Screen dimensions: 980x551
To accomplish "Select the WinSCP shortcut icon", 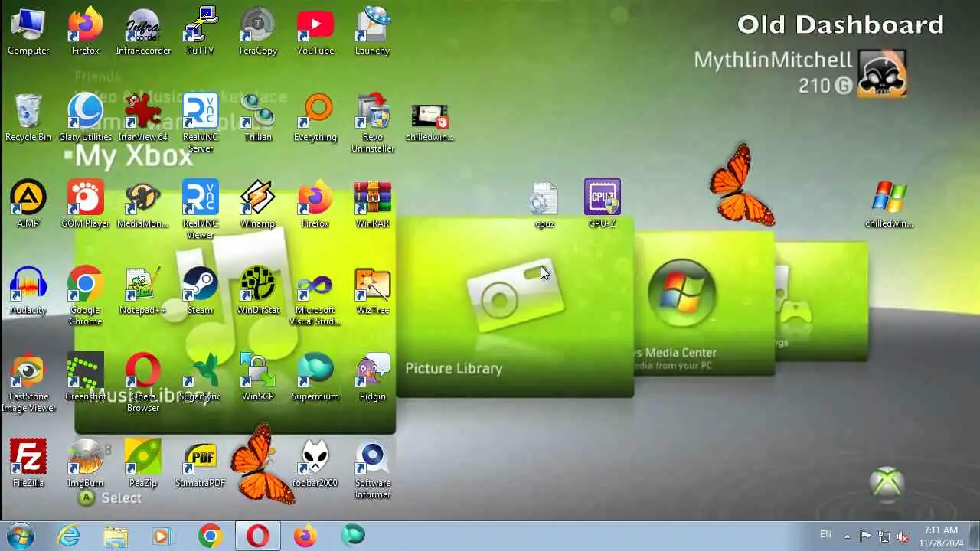I will coord(258,378).
